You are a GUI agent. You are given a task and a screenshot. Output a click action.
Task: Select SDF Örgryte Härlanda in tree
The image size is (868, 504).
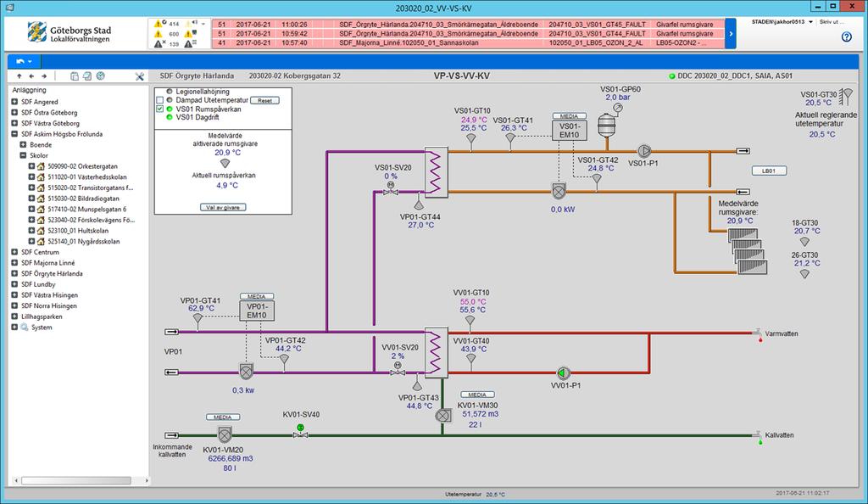(52, 273)
